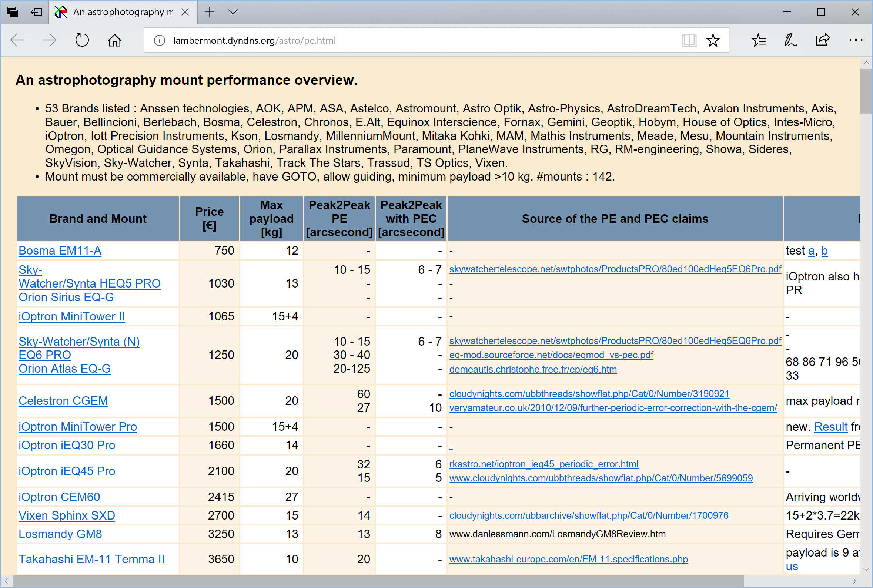Open the Add notes pen icon

[x=790, y=40]
